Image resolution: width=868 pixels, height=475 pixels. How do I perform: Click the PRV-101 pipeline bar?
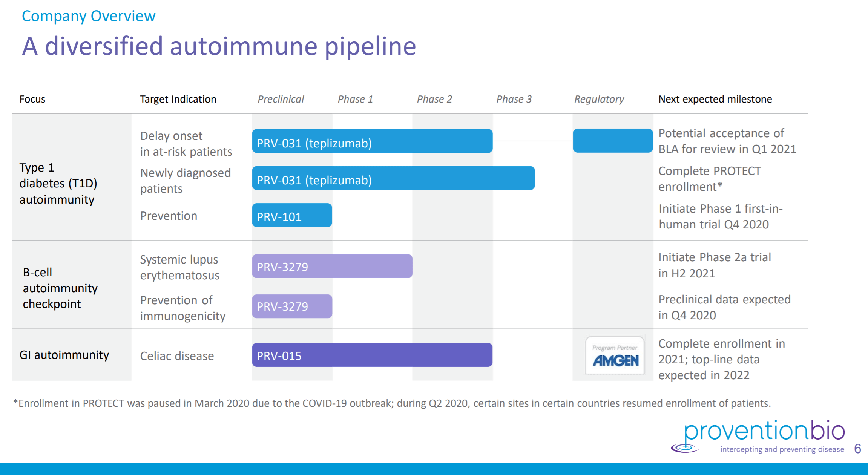coord(292,215)
